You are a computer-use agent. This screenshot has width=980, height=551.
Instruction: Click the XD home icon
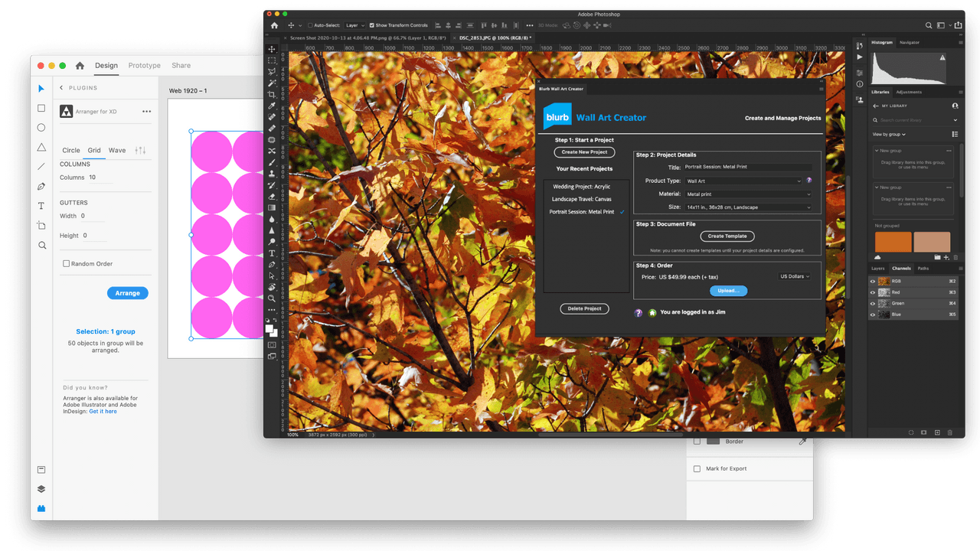[x=80, y=66]
